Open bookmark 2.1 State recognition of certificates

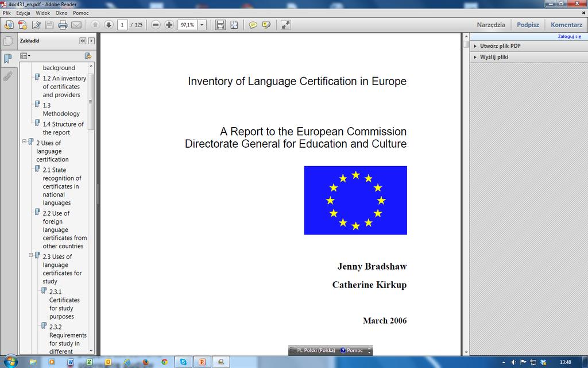click(x=62, y=186)
